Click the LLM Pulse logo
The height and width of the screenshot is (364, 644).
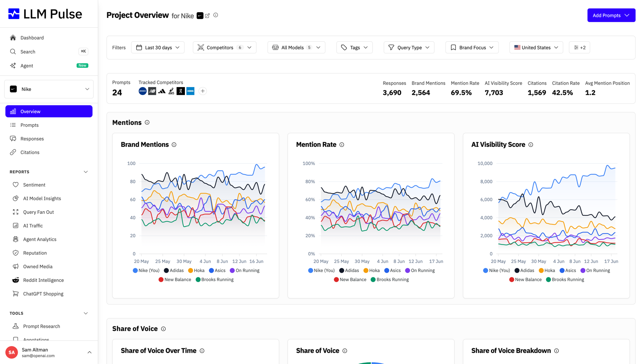coord(45,14)
